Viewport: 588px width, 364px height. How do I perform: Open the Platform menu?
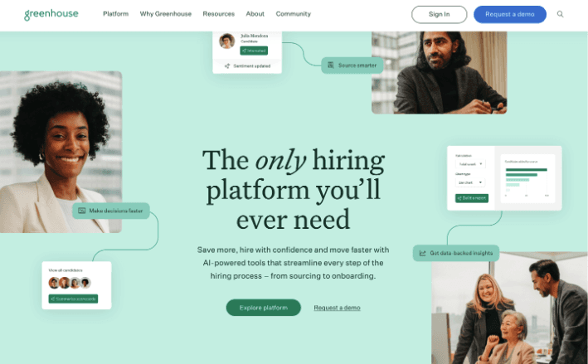point(115,14)
